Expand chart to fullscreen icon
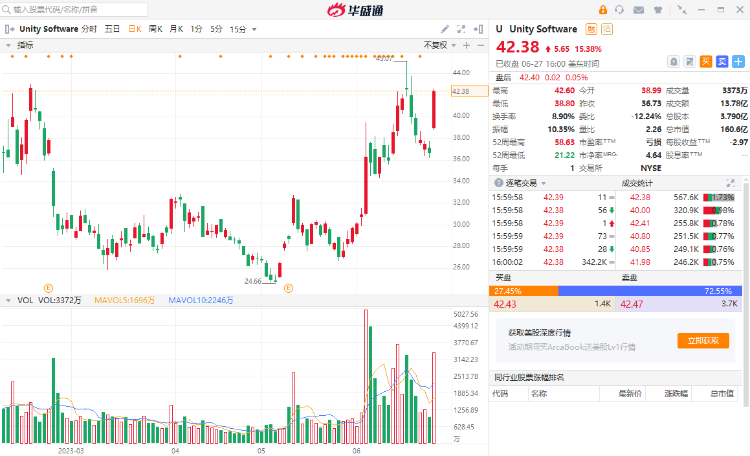 tap(461, 29)
